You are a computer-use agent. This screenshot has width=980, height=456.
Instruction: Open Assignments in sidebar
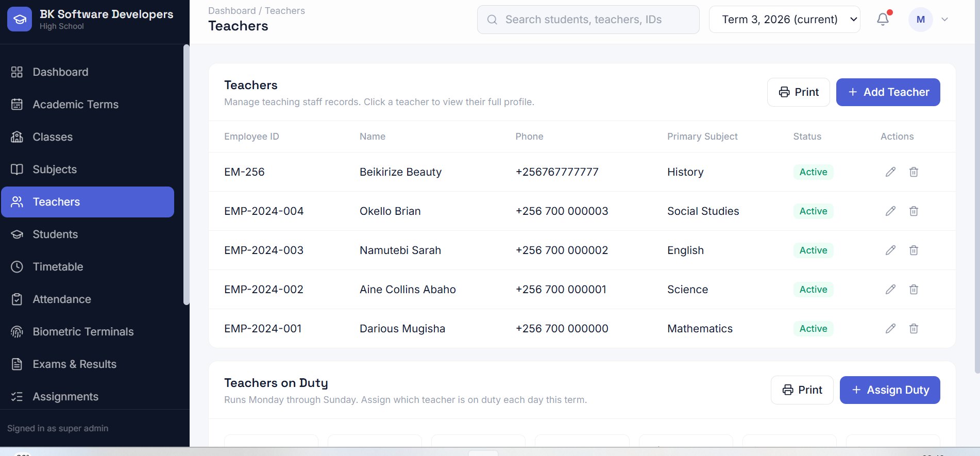click(88, 397)
